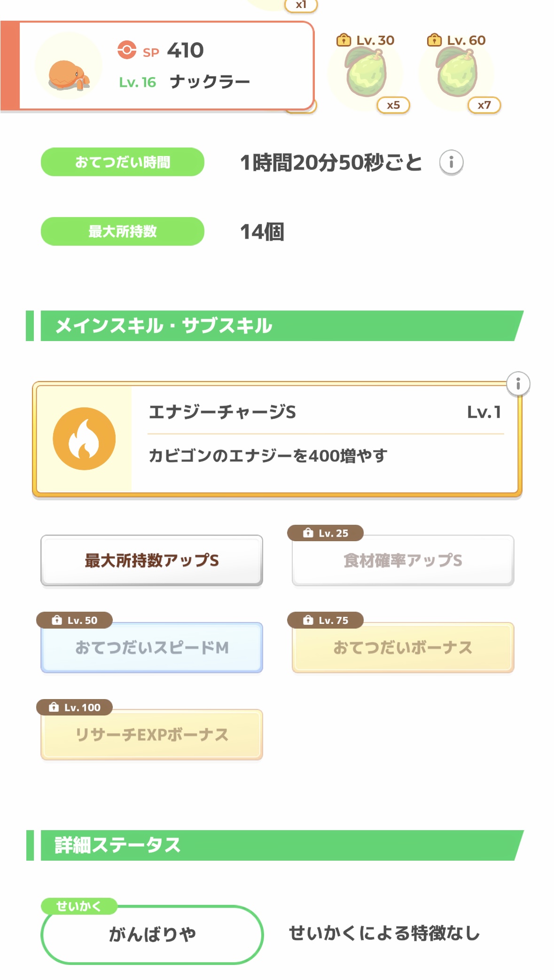Tap the がんばりや nature box
This screenshot has width=554, height=980.
[x=152, y=934]
